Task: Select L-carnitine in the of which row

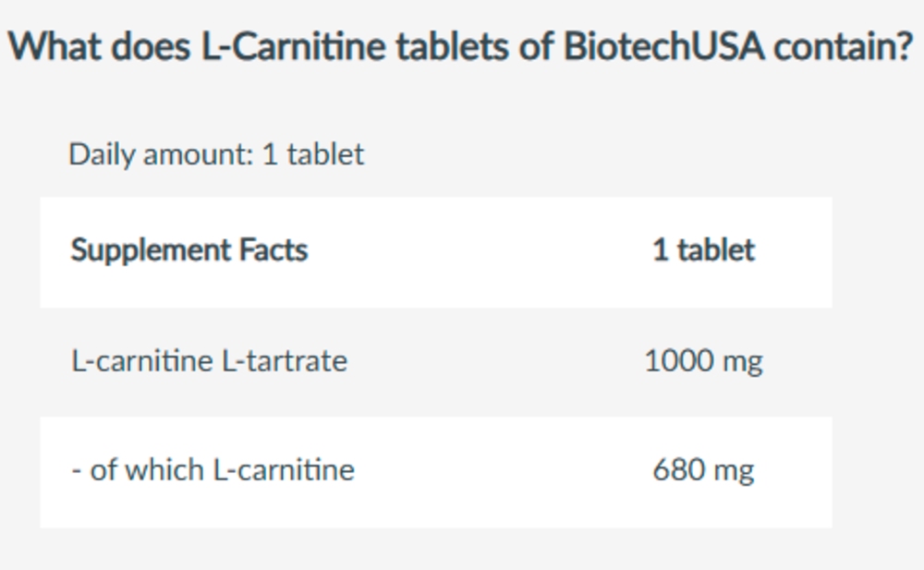Action: pyautogui.click(x=284, y=470)
